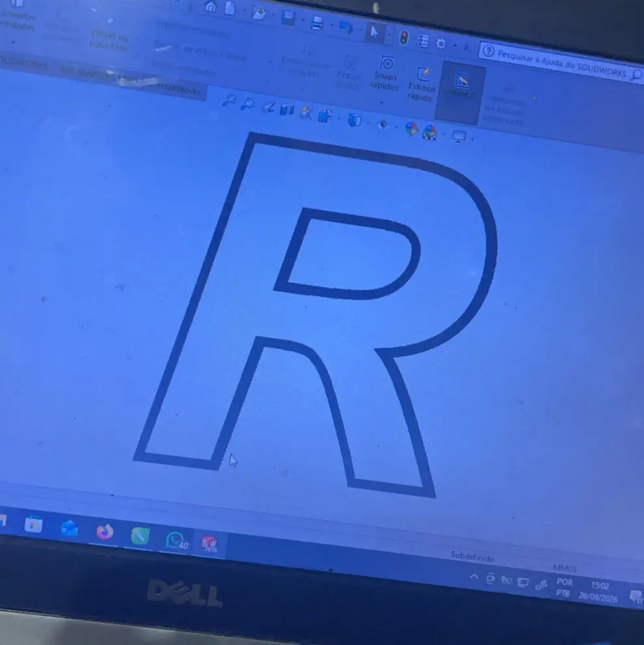Viewport: 644px width, 645px height.
Task: Open the Section View icon
Action: [x=287, y=110]
